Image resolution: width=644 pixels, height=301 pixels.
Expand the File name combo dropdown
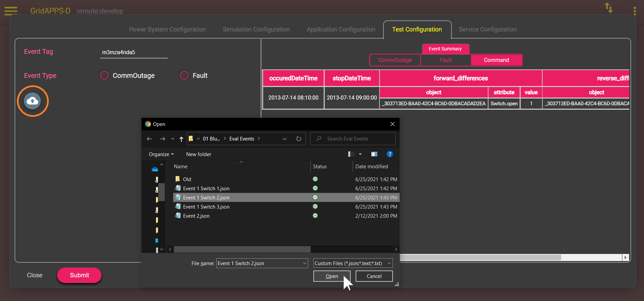(305, 263)
